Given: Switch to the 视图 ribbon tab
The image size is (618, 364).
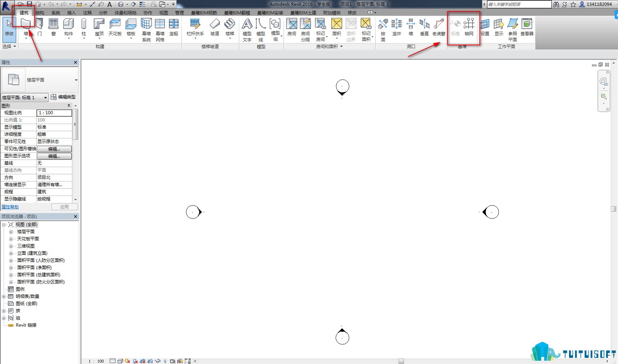Looking at the screenshot, I should (164, 13).
